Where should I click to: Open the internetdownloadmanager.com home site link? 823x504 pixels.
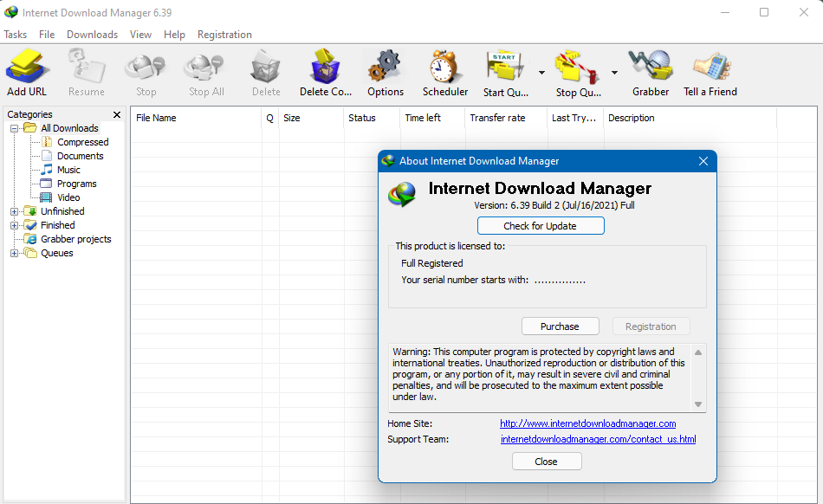(x=588, y=423)
